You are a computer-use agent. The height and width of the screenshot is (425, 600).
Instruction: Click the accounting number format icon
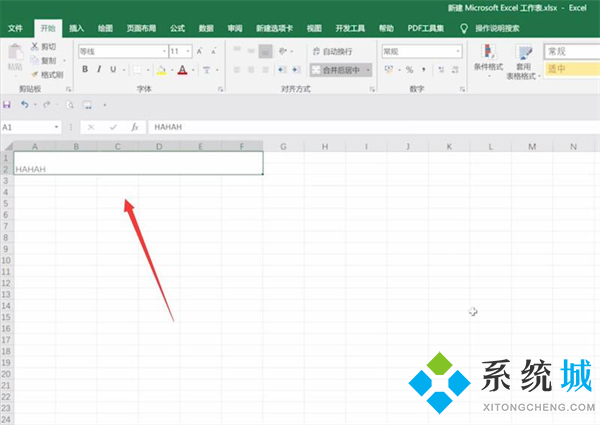tap(389, 70)
